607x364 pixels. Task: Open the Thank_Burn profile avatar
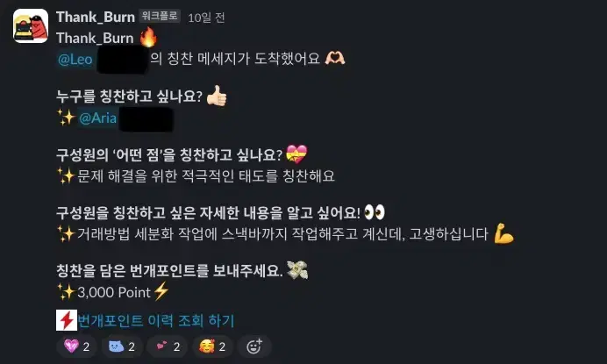click(31, 26)
